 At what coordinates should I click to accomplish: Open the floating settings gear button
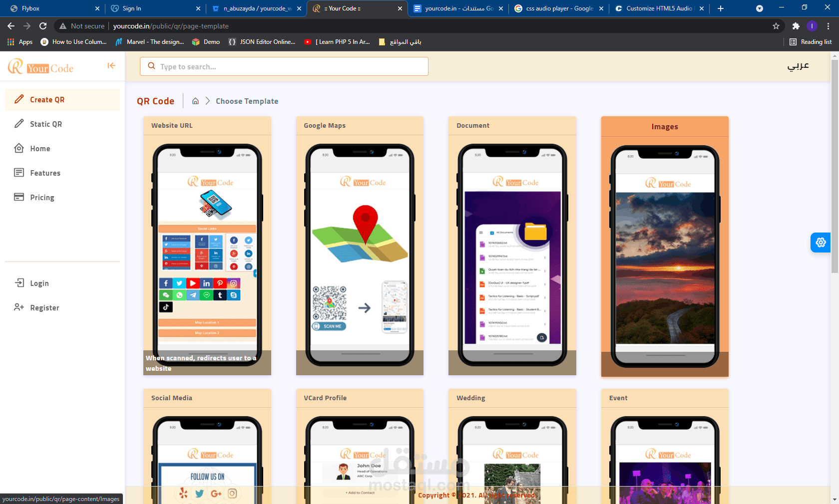coord(821,243)
